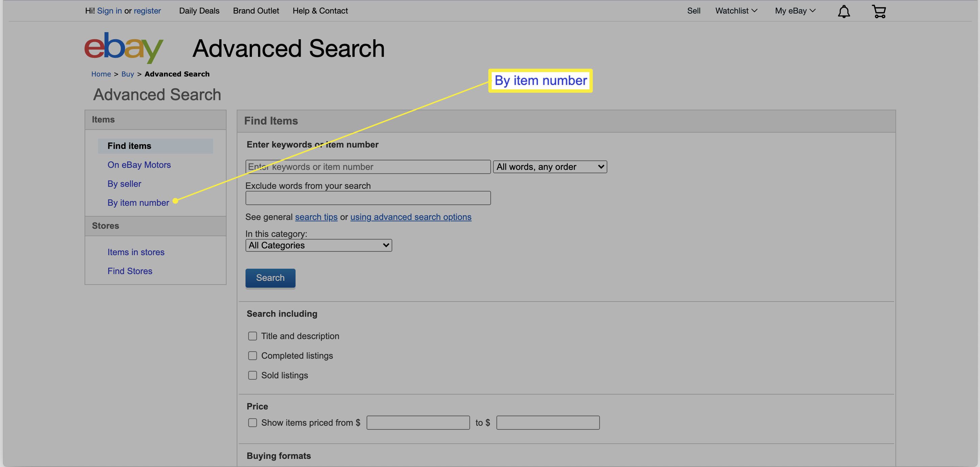Screen dimensions: 980x467
Task: Open On eBay Motors sidebar link
Action: (x=139, y=165)
